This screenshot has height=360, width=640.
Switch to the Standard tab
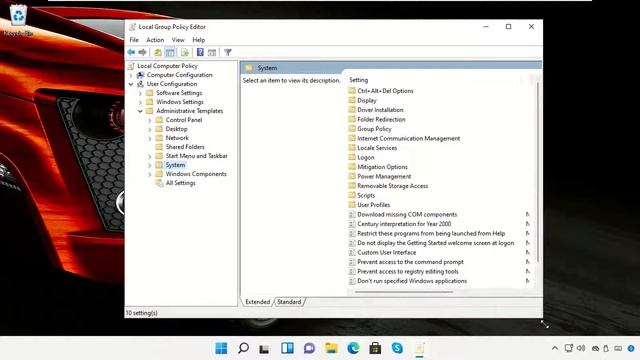[x=289, y=302]
